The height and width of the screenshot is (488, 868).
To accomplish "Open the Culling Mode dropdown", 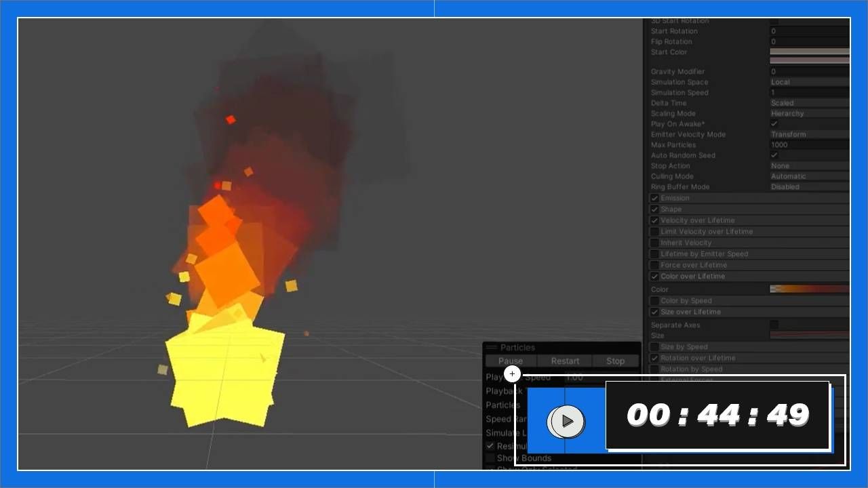I will pos(810,176).
